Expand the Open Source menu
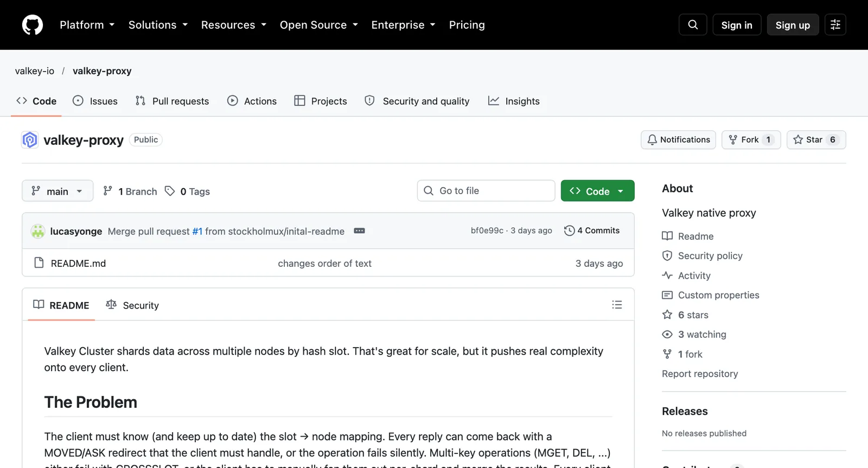This screenshot has height=468, width=868. coord(319,25)
